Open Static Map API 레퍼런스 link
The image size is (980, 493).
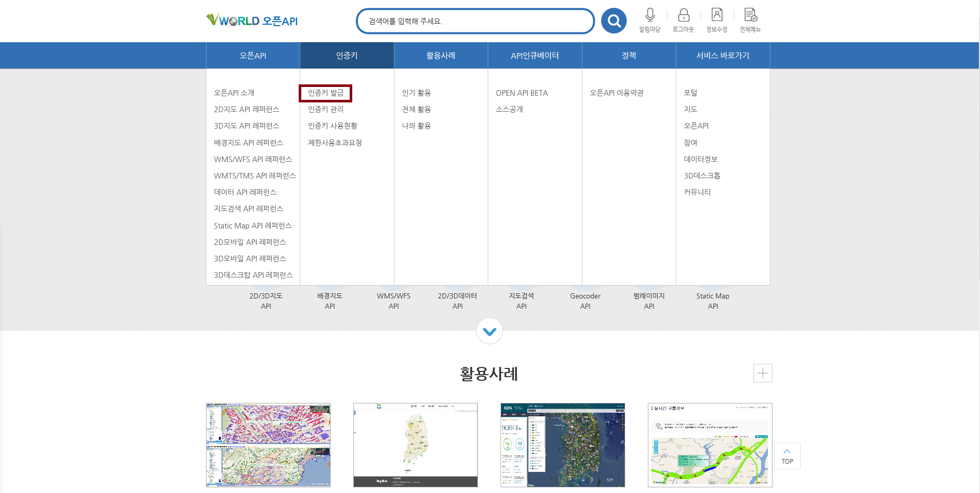(x=253, y=226)
